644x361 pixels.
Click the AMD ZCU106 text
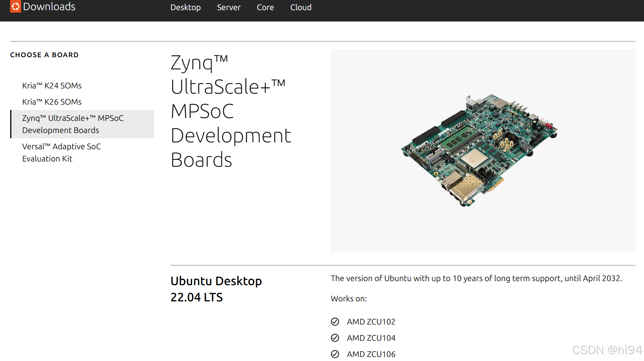371,354
